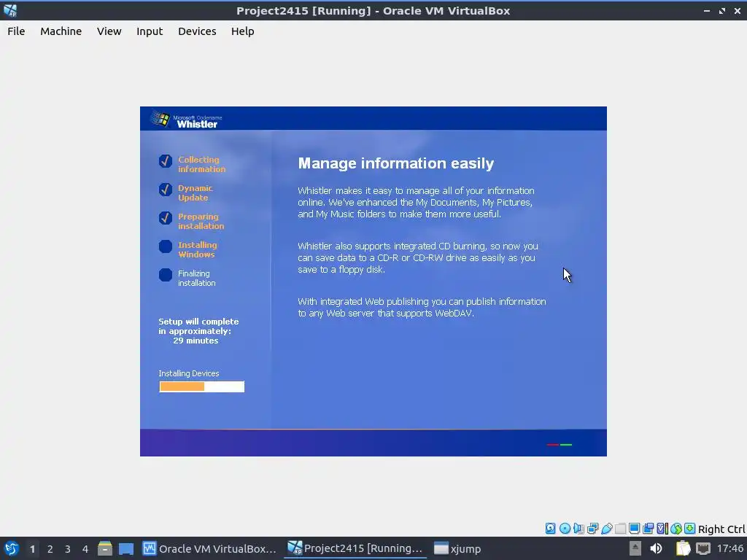This screenshot has height=560, width=747.
Task: Click the Preparing installation step checkmark
Action: (x=166, y=218)
